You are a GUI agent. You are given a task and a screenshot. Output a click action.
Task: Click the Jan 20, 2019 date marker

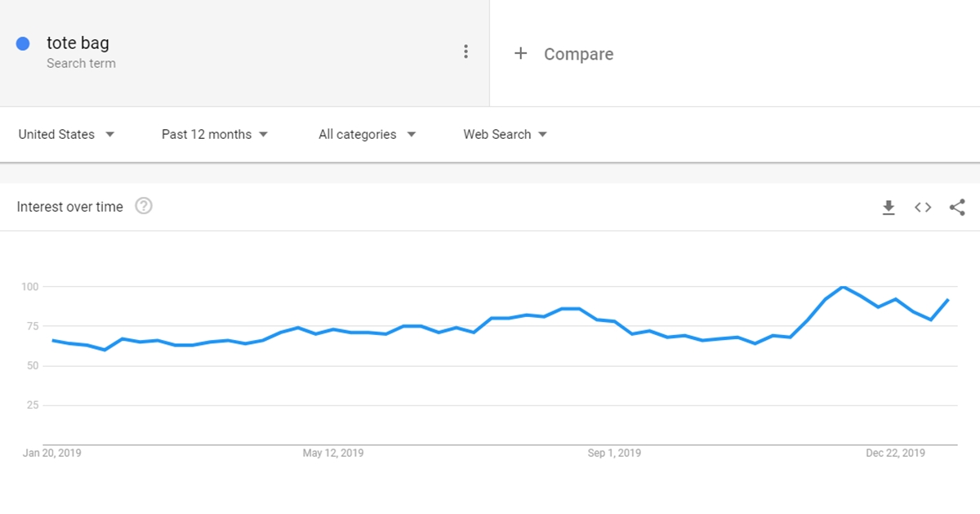52,453
